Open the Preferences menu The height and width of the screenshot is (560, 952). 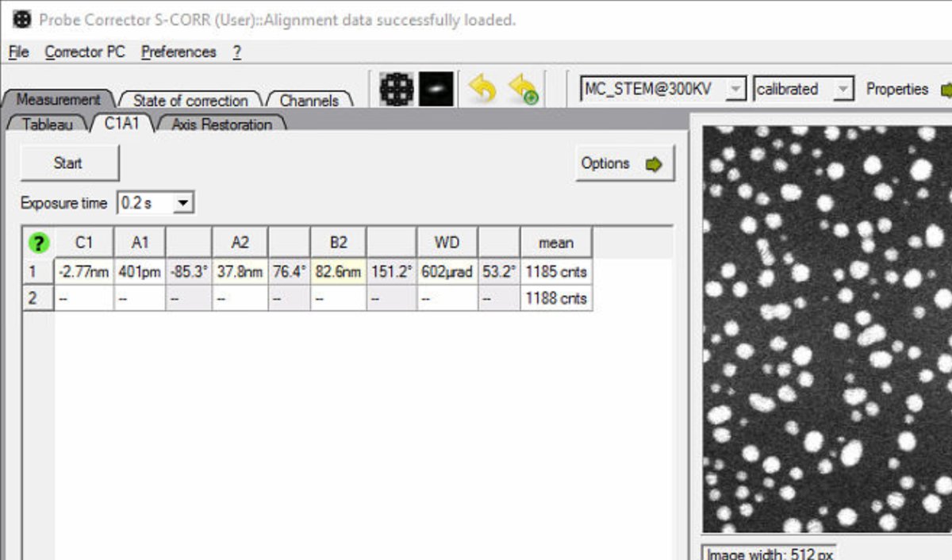point(178,52)
